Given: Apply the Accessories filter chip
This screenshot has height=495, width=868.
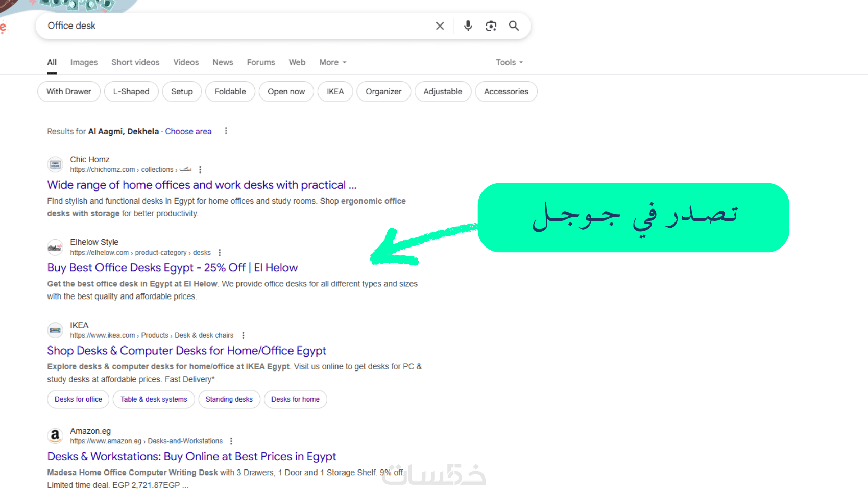Looking at the screenshot, I should (x=506, y=92).
